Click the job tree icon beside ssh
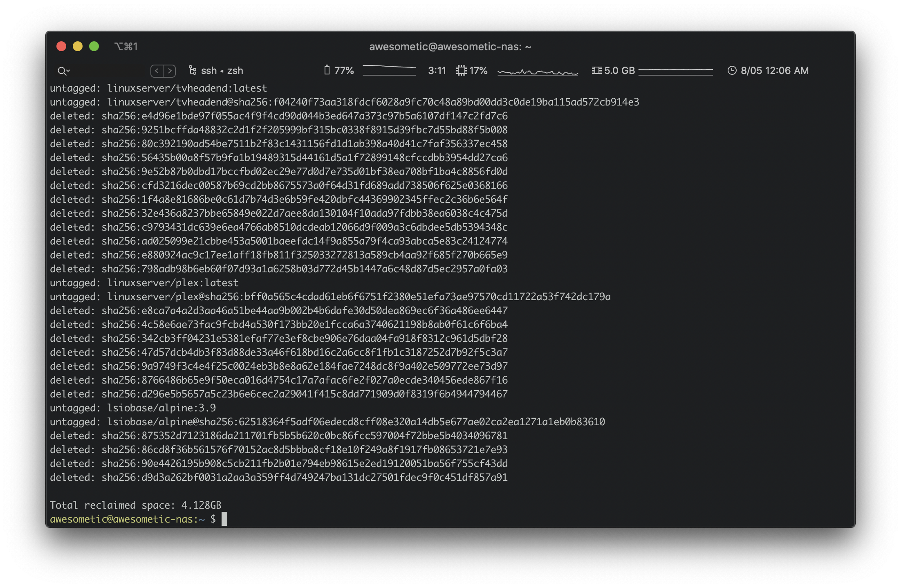Screen dimensions: 901x588 tap(193, 70)
